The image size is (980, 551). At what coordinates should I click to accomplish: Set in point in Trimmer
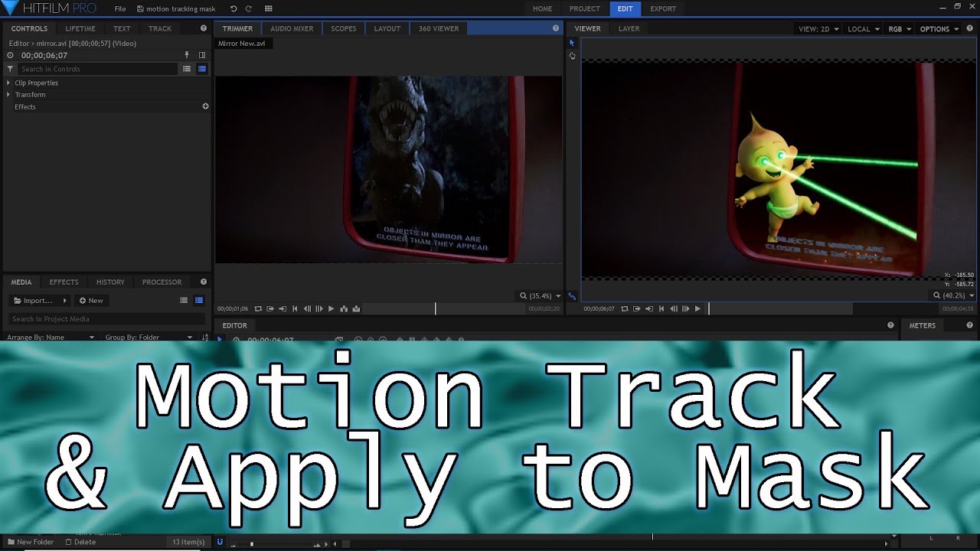point(270,308)
